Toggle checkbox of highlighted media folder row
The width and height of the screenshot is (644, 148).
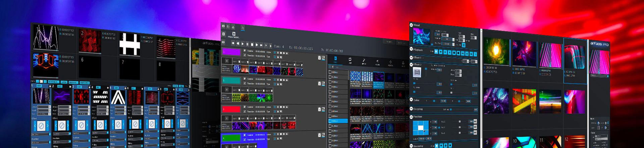(330, 121)
